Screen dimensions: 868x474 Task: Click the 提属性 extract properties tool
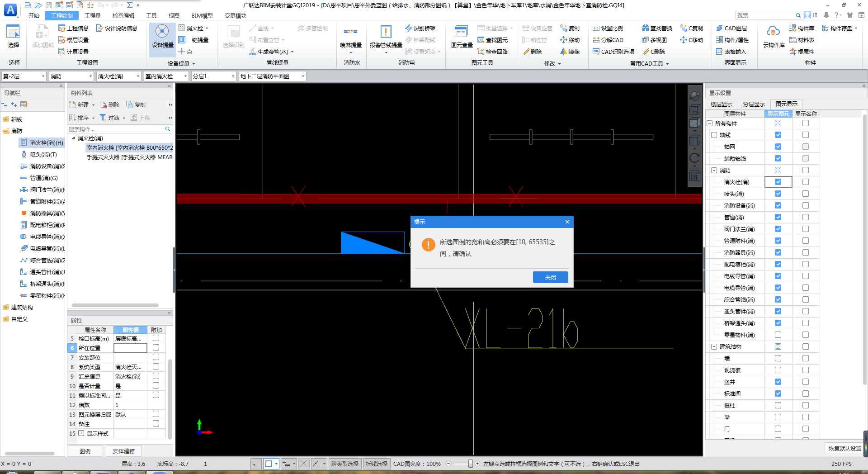(802, 52)
